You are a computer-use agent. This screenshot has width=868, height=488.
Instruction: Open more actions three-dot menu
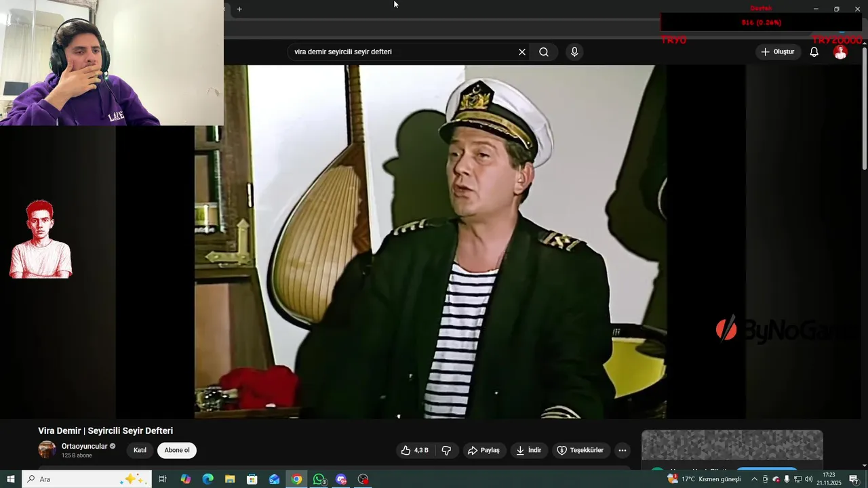point(623,450)
